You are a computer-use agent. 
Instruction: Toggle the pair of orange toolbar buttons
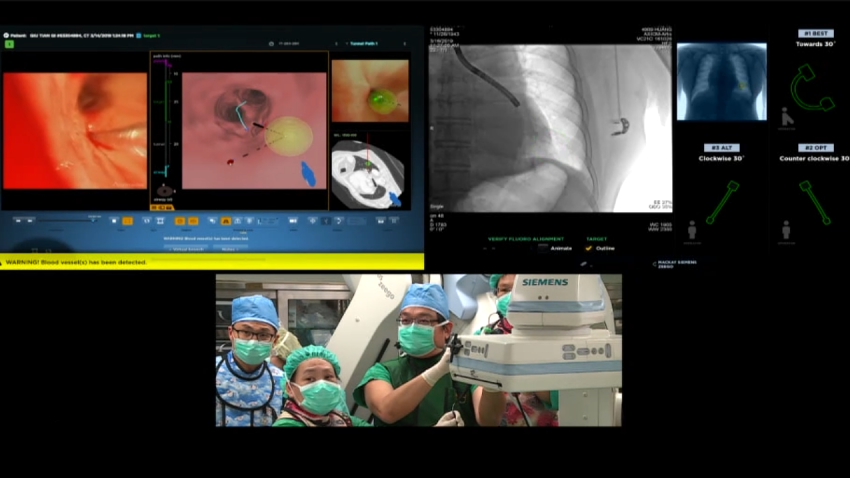click(x=187, y=220)
